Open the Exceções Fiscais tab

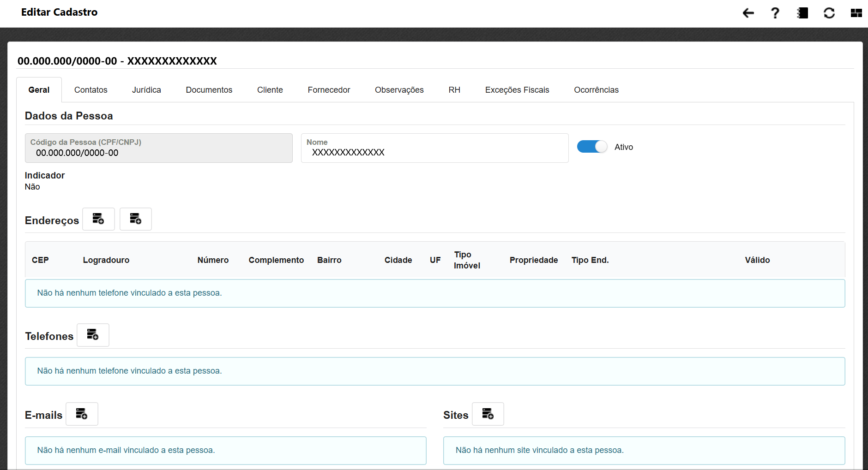[x=517, y=90]
